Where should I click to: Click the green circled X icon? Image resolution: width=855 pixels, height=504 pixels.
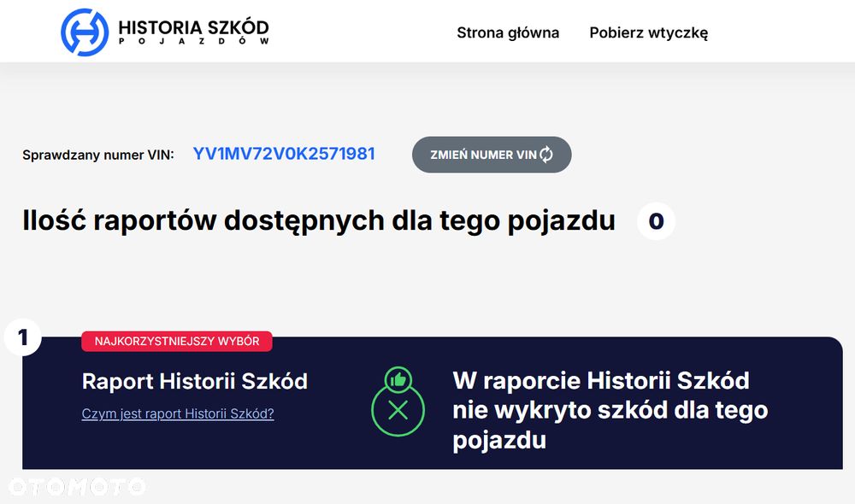[398, 411]
